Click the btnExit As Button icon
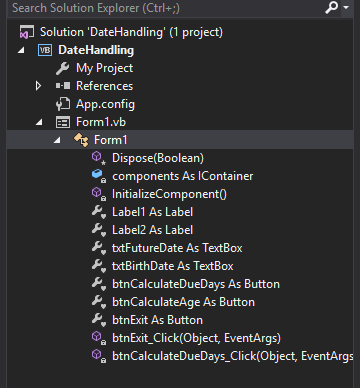The width and height of the screenshot is (360, 388). click(99, 320)
